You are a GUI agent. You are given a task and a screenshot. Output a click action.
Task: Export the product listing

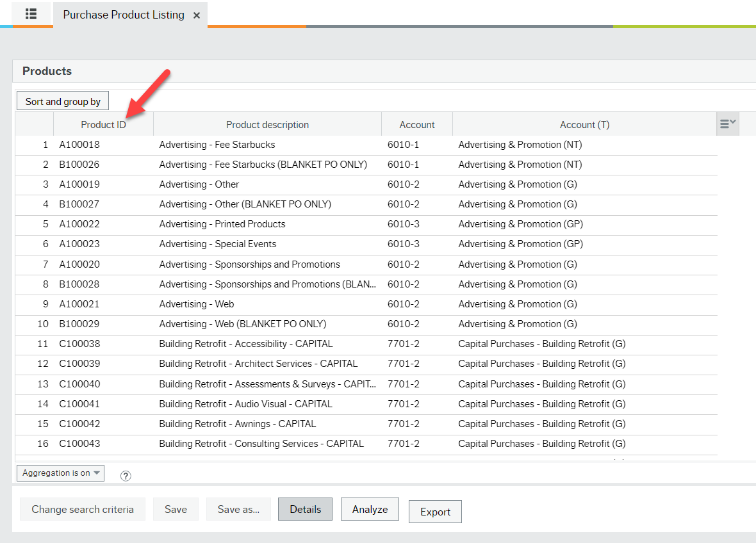(435, 512)
